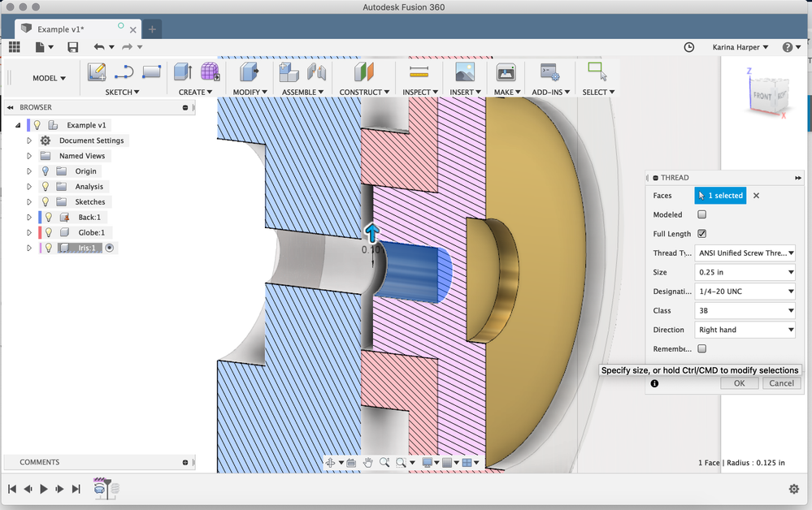Open the INSPECT menu
The image size is (812, 510).
point(420,92)
